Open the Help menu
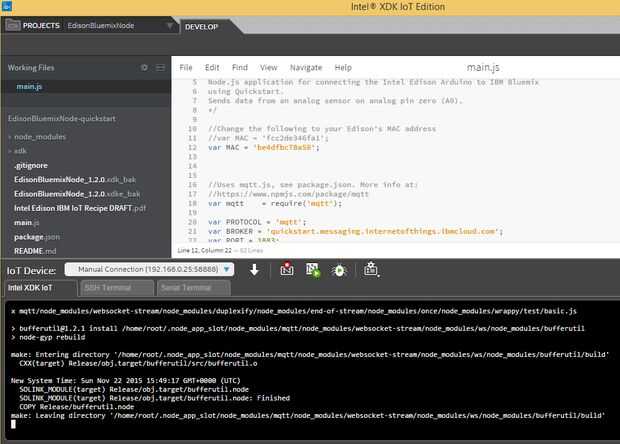 pos(343,68)
